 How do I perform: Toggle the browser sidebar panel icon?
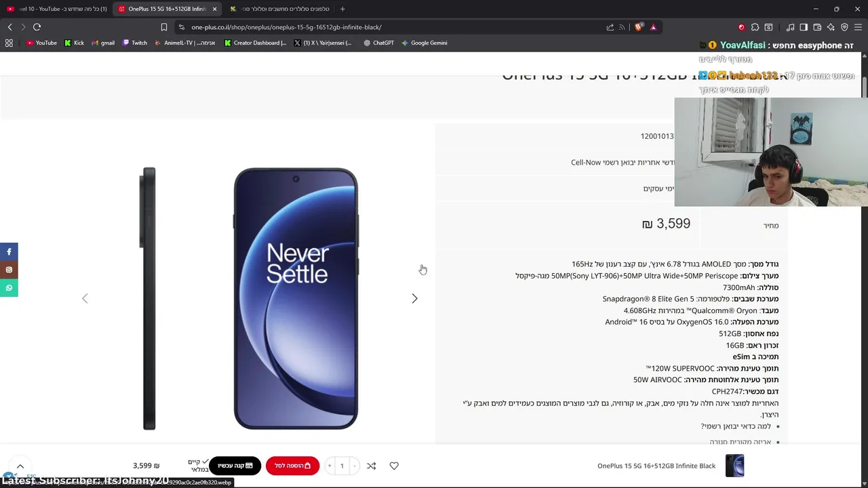click(x=804, y=27)
